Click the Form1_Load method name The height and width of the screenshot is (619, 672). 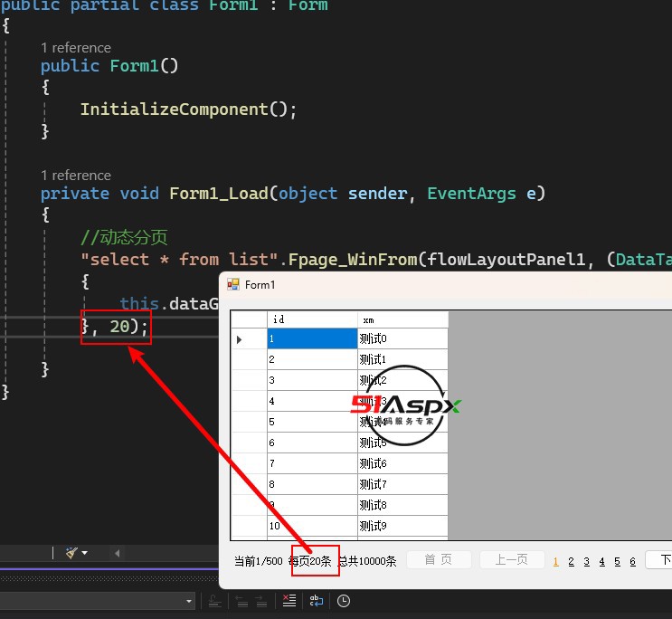pyautogui.click(x=219, y=194)
